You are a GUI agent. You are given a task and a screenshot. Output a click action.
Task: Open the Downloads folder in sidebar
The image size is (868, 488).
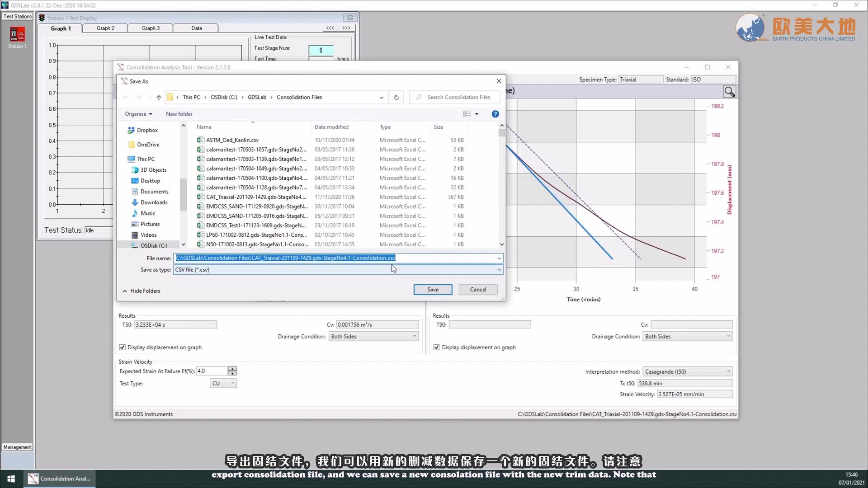(x=154, y=202)
